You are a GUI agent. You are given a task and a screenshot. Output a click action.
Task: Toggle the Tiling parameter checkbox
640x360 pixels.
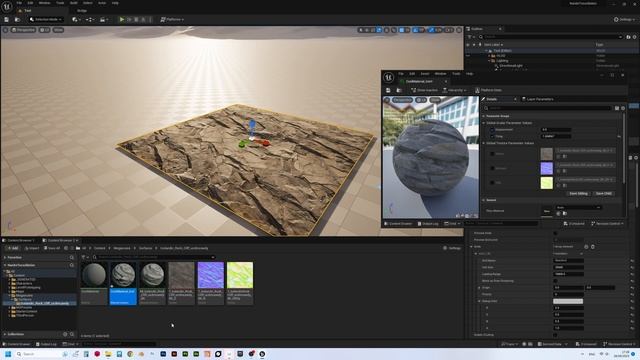(492, 136)
